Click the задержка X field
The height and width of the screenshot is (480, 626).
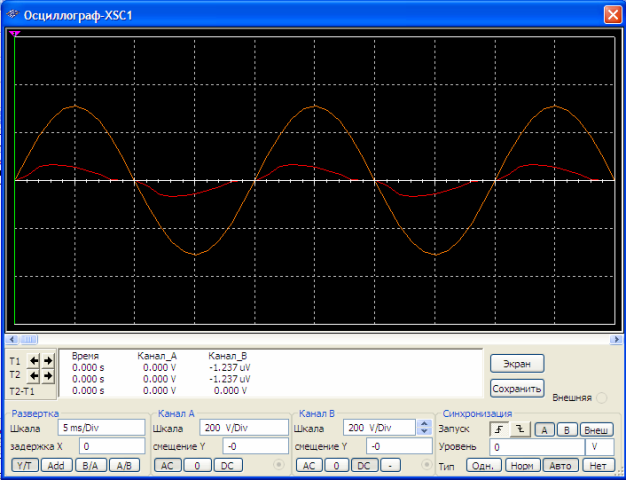click(x=112, y=446)
